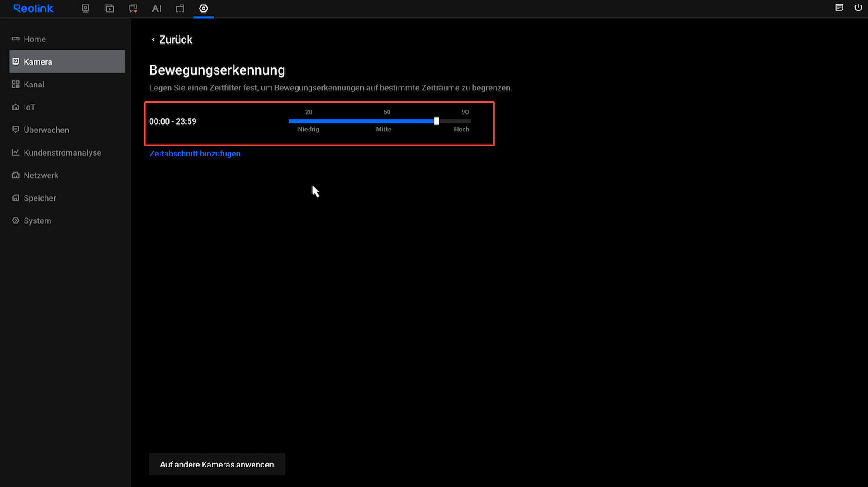The height and width of the screenshot is (487, 868).
Task: Open Speicher settings in sidebar
Action: [x=67, y=198]
